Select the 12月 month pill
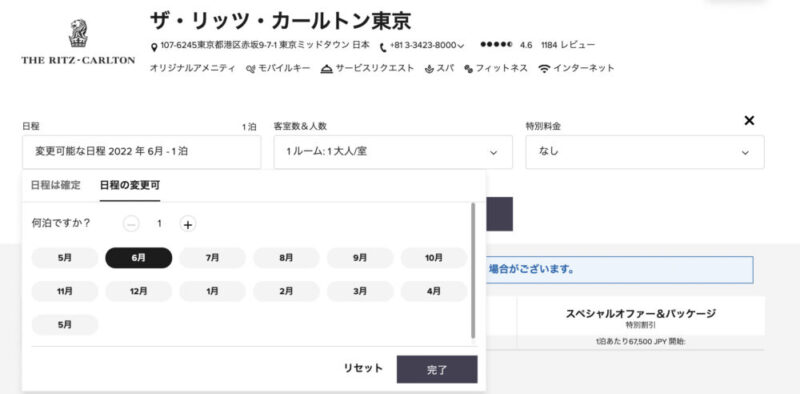800x394 pixels. (x=138, y=291)
